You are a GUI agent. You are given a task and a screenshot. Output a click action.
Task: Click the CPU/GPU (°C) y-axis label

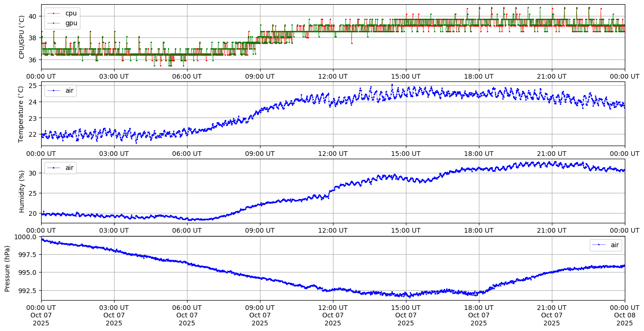click(x=22, y=37)
